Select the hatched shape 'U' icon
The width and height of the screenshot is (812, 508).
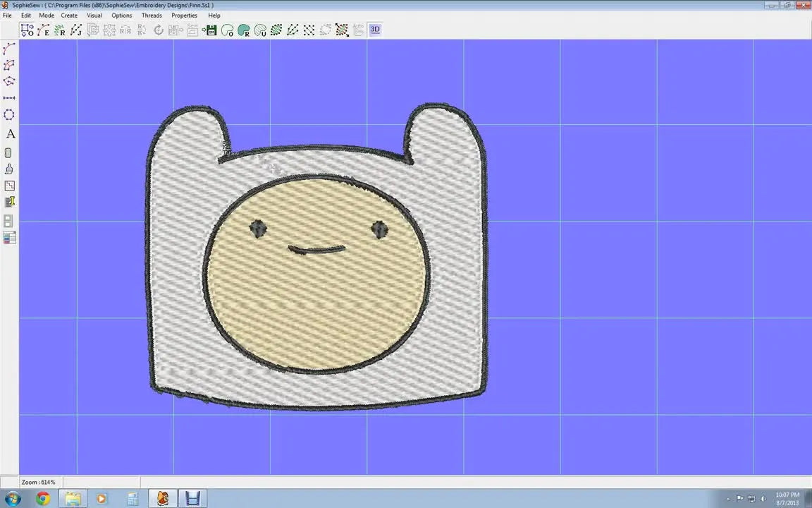tap(260, 30)
